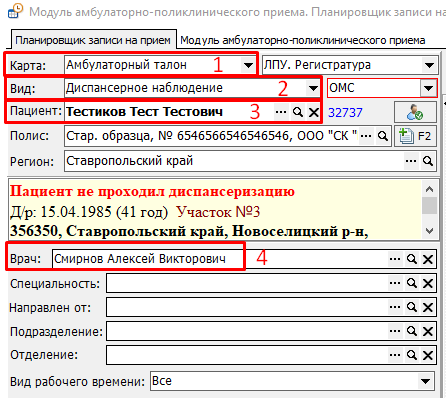Click patient info scrollbar thumb
The height and width of the screenshot is (398, 446).
[429, 205]
